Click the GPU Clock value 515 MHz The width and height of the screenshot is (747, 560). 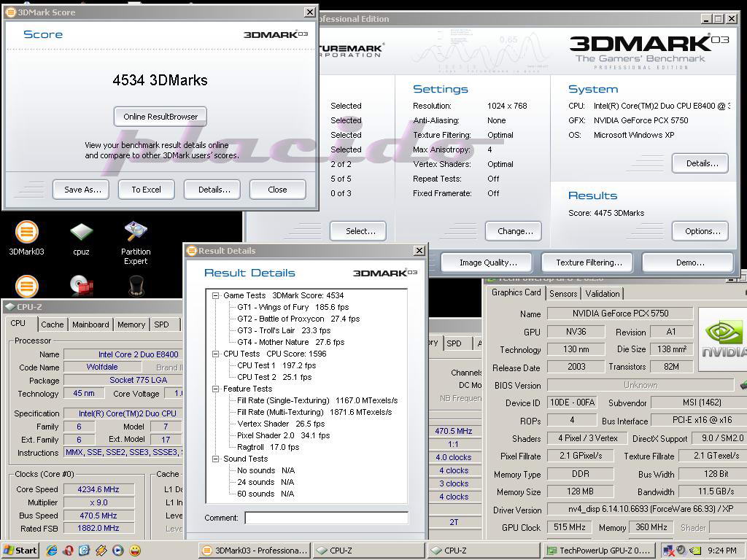(569, 527)
